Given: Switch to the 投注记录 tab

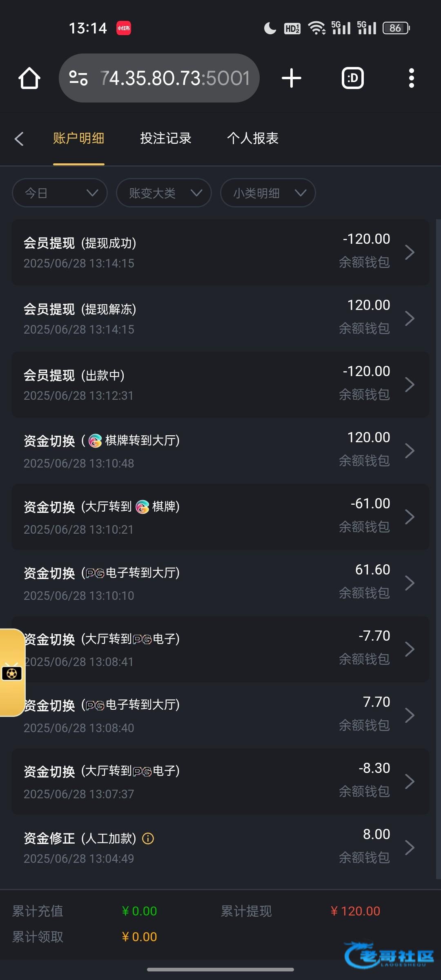Looking at the screenshot, I should click(x=166, y=138).
